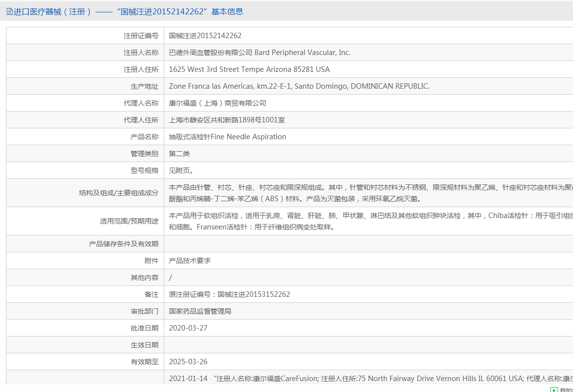Click the 产品名称 label
This screenshot has width=573, height=392.
(x=145, y=137)
